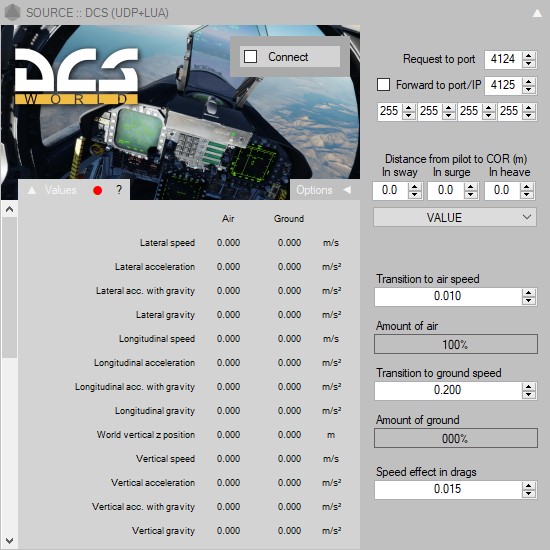The image size is (550, 550).
Task: Click the Amount of ground 000% bar
Action: pyautogui.click(x=456, y=438)
